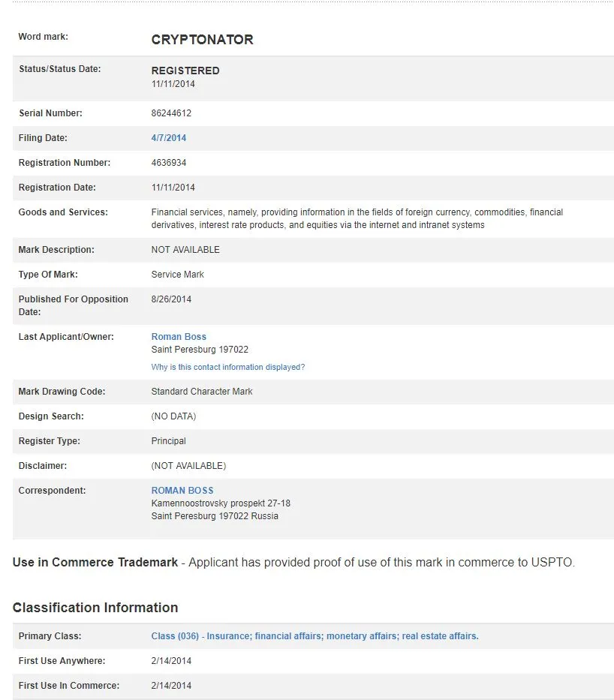Viewport: 614px width, 700px height.
Task: Open the Roman Boss owner link
Action: 179,337
